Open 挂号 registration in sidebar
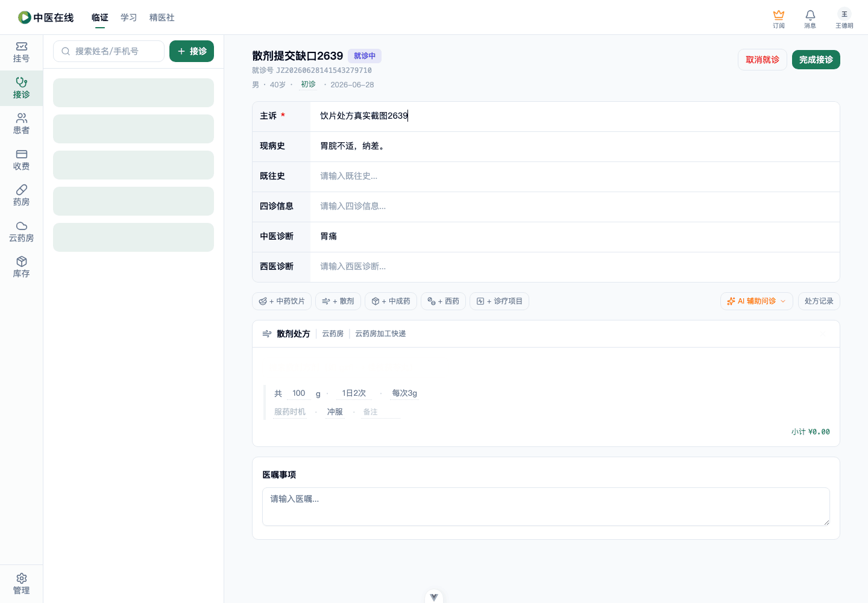Image resolution: width=868 pixels, height=603 pixels. click(x=21, y=52)
